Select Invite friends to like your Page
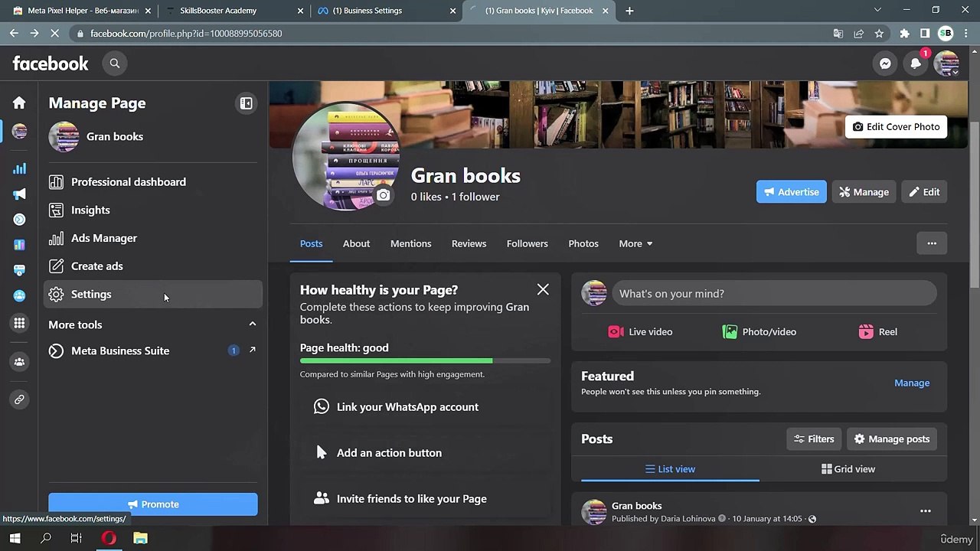The image size is (980, 551). tap(425, 499)
